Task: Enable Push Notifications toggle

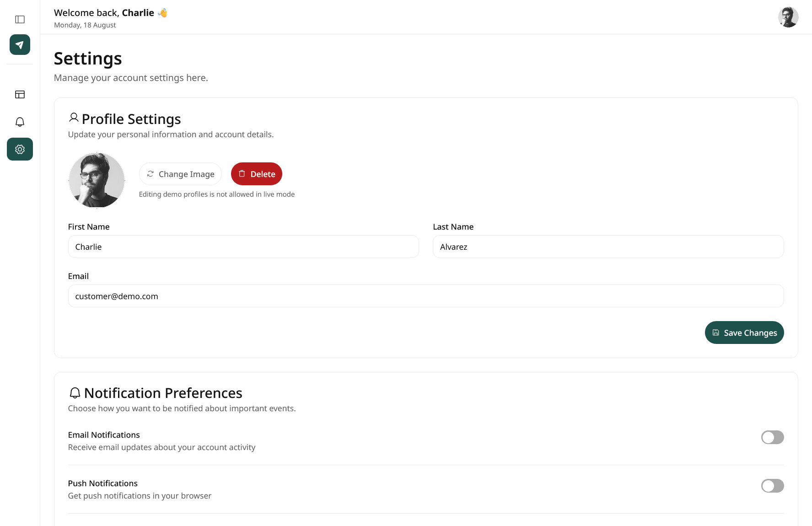Action: tap(772, 486)
